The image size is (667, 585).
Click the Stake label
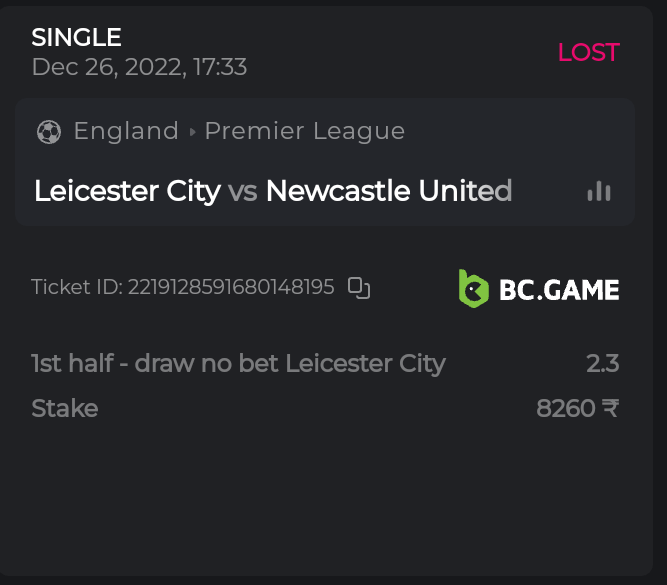click(x=65, y=408)
